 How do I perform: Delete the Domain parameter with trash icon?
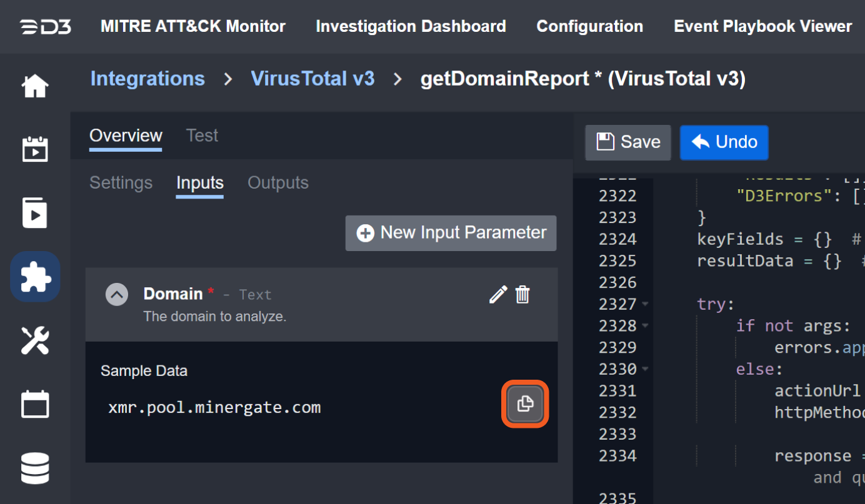pyautogui.click(x=522, y=294)
